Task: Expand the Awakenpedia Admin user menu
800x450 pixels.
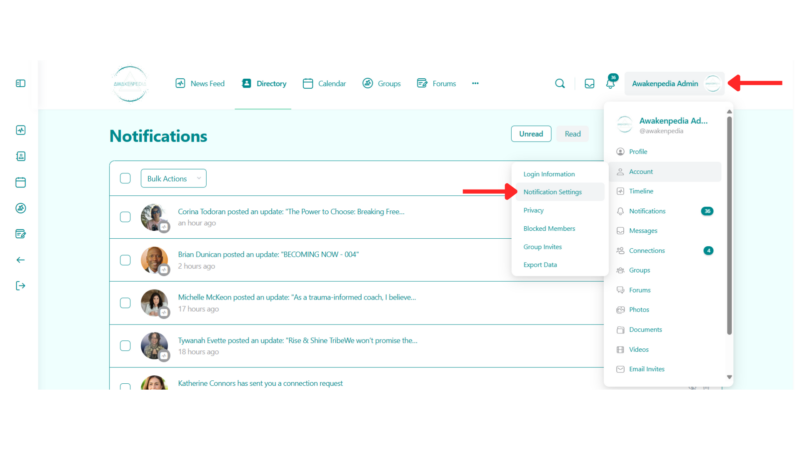Action: (x=674, y=83)
